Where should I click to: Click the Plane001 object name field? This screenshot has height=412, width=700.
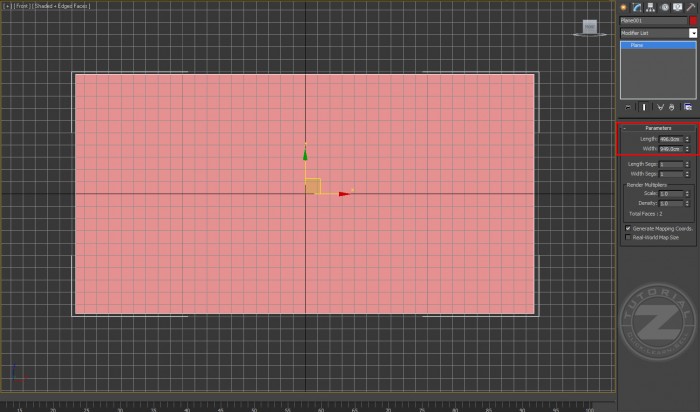654,21
